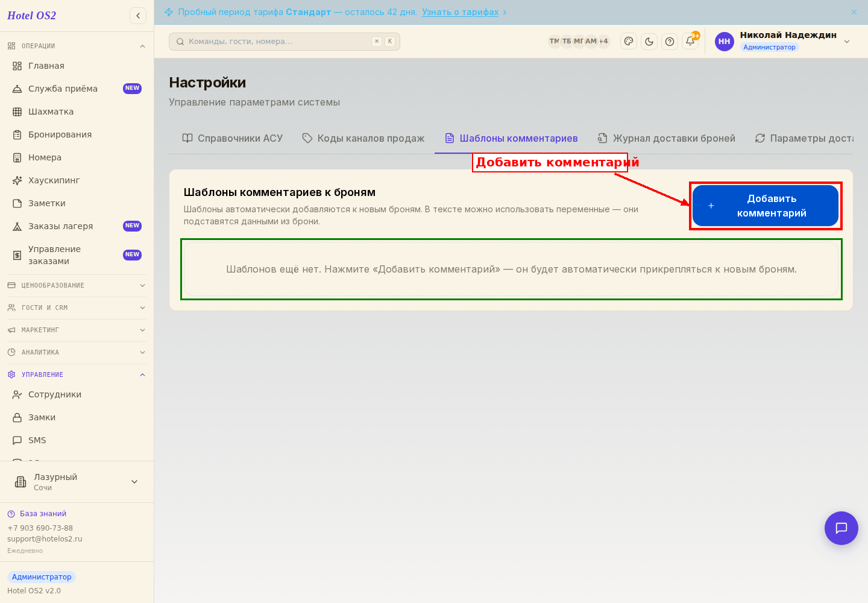The width and height of the screenshot is (868, 603).
Task: Toggle dark mode moon icon
Action: (x=649, y=42)
